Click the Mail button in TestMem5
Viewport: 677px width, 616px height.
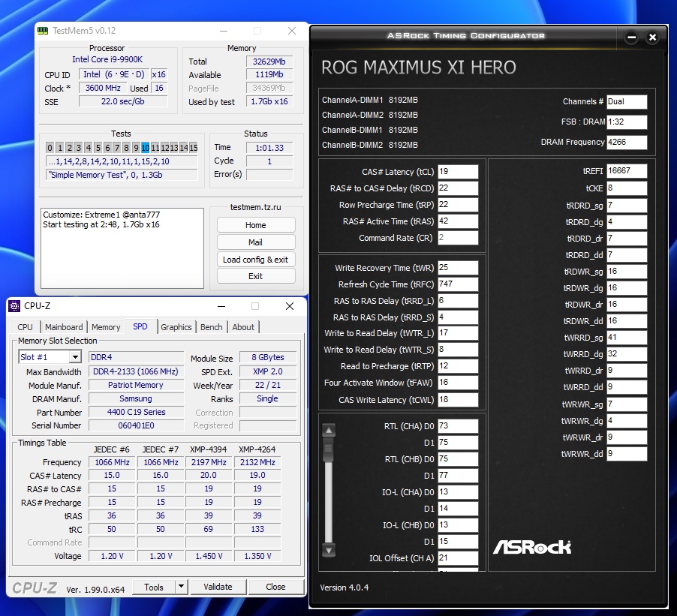tap(256, 242)
